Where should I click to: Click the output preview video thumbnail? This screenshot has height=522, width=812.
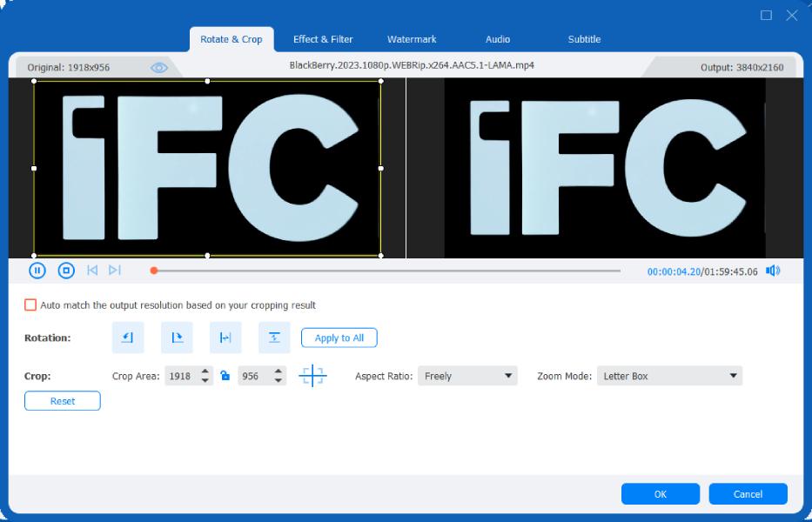pos(605,168)
